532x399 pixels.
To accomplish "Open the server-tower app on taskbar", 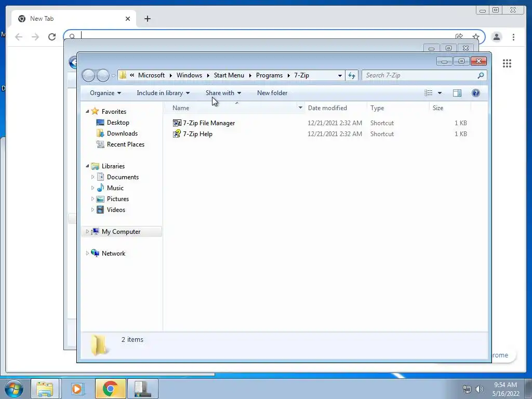I will (142, 389).
